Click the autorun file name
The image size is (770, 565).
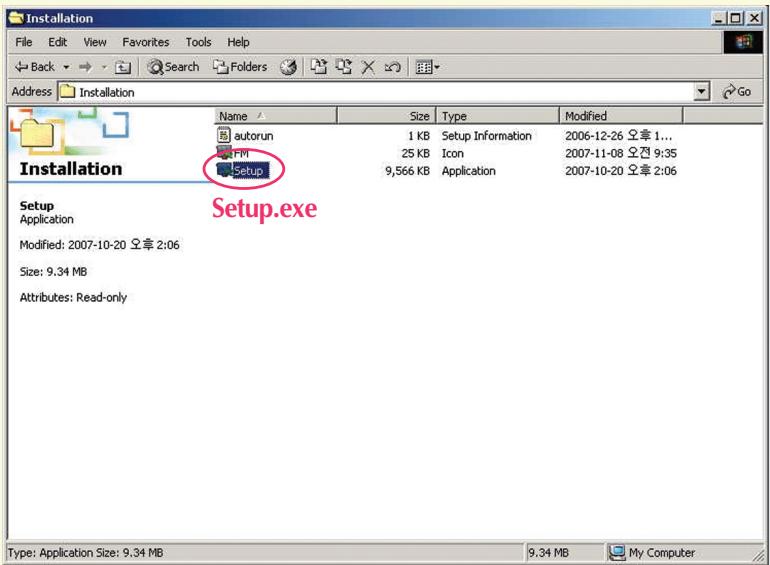coord(253,135)
